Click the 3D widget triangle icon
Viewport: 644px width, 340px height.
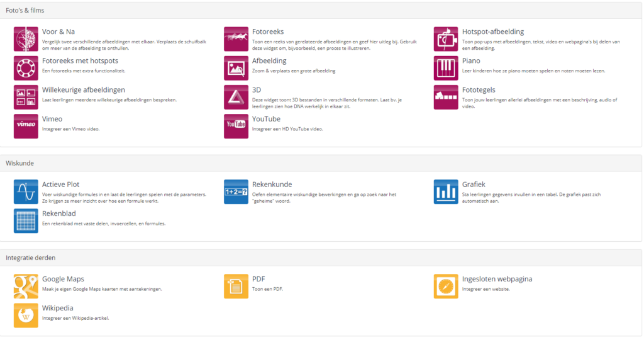236,97
